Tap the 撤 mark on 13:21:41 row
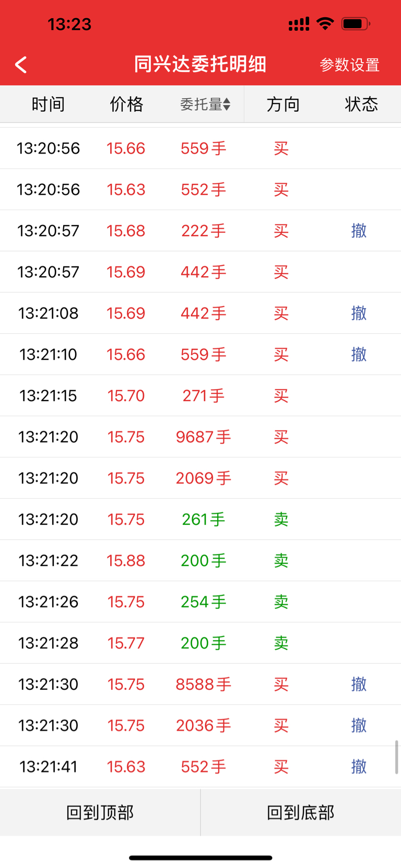 click(x=359, y=766)
